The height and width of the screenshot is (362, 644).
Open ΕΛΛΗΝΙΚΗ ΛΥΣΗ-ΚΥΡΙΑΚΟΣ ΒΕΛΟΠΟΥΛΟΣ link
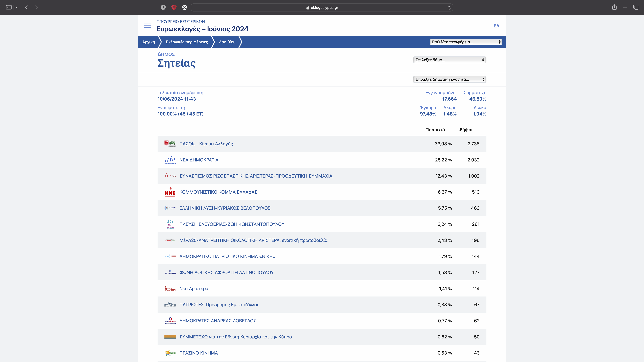tap(225, 208)
